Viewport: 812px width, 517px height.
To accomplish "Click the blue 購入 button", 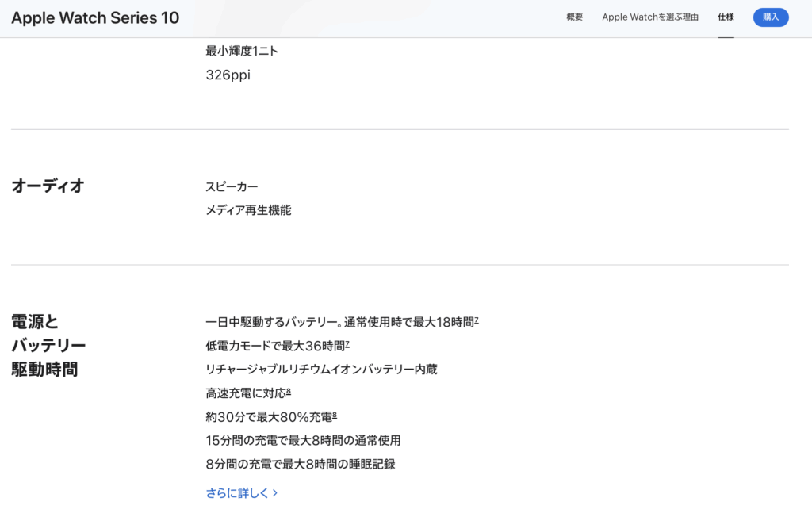I will 771,17.
